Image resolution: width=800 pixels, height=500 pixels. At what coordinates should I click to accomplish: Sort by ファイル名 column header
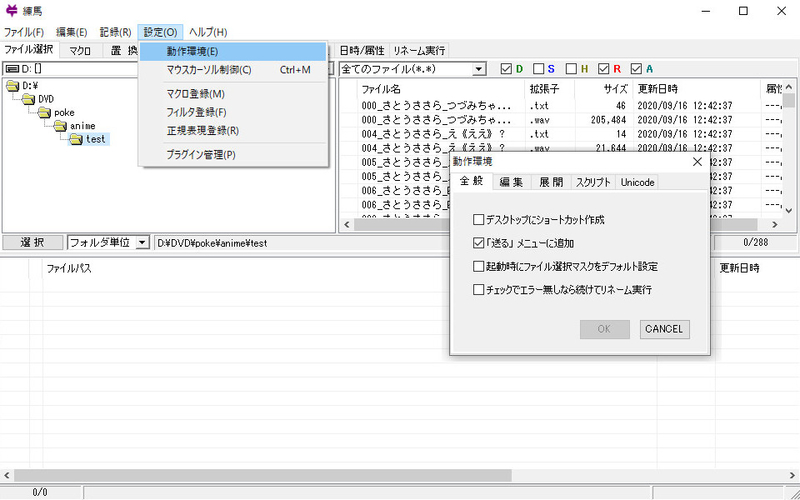(441, 89)
